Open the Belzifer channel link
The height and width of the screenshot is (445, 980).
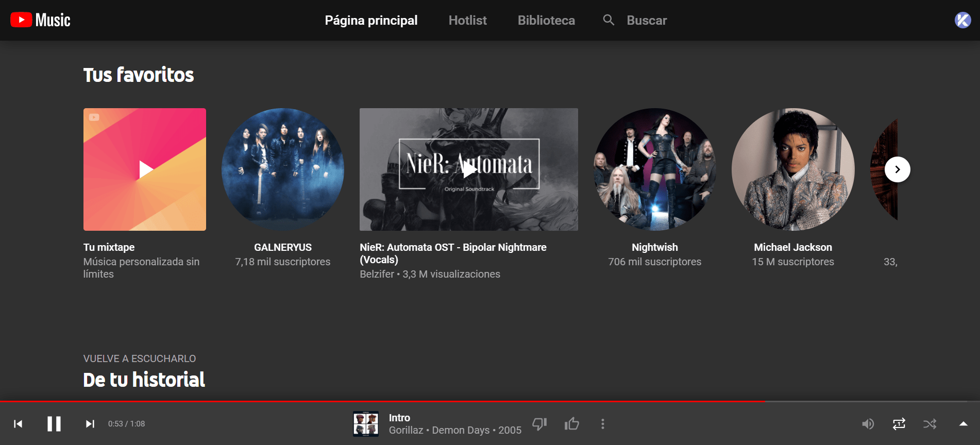[x=377, y=274]
